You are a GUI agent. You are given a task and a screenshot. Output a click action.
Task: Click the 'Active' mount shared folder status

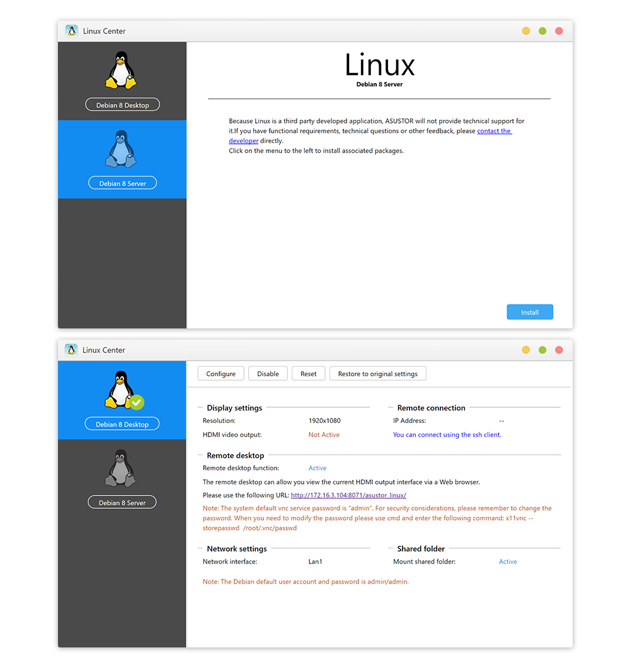(508, 562)
